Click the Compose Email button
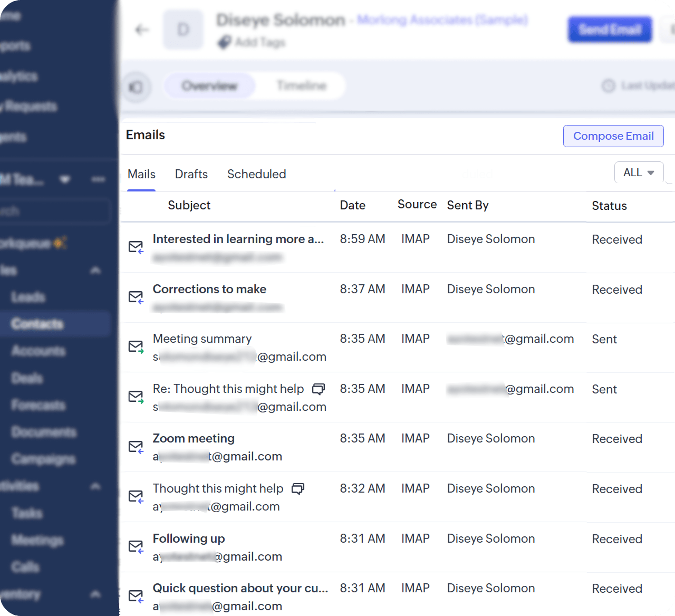675x616 pixels. pos(613,136)
